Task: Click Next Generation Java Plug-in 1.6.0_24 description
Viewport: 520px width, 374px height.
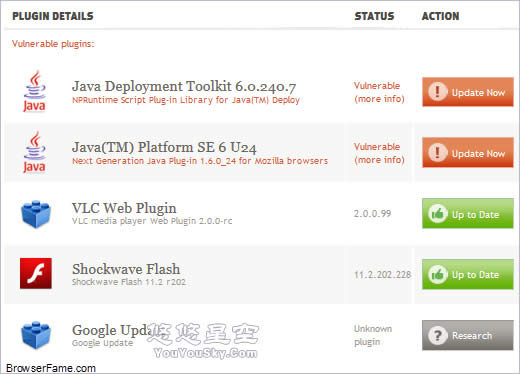Action: tap(200, 161)
